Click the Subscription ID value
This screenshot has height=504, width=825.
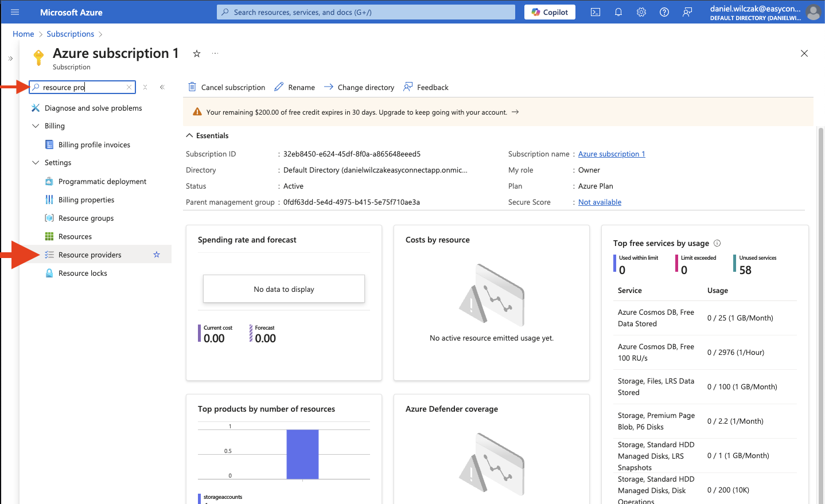point(352,154)
